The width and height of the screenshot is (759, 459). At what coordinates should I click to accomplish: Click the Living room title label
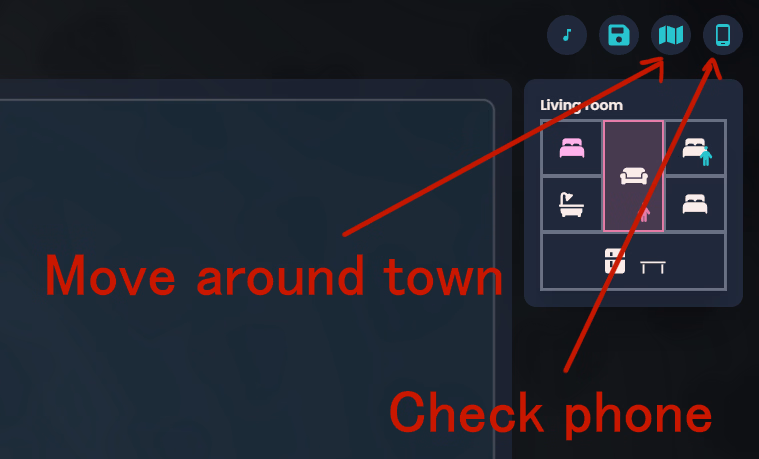coord(581,105)
